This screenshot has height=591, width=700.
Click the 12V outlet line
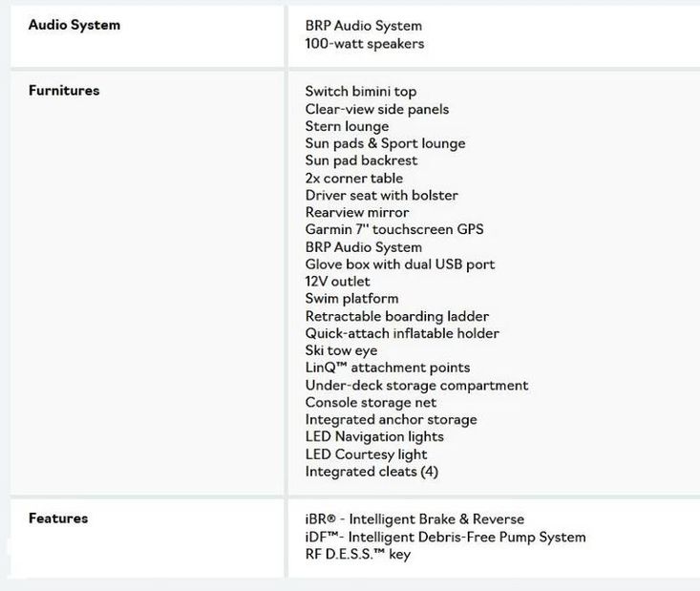click(x=337, y=282)
